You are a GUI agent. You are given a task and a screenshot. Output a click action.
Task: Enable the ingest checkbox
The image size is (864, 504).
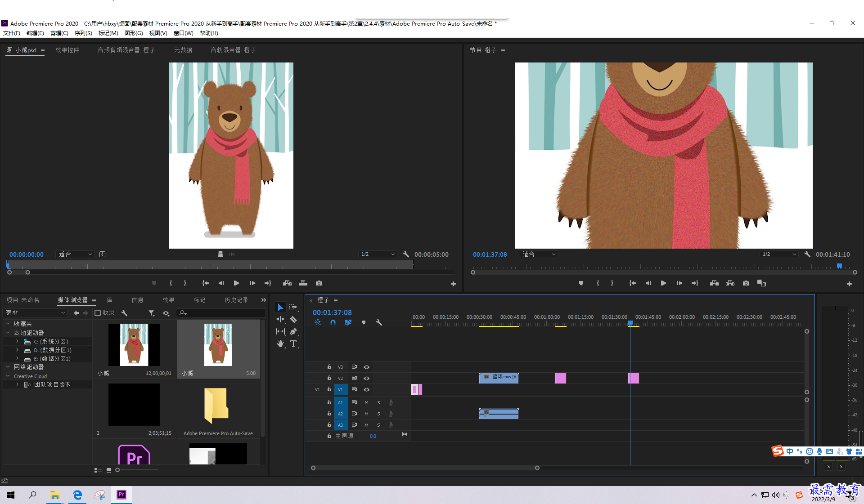tap(98, 313)
